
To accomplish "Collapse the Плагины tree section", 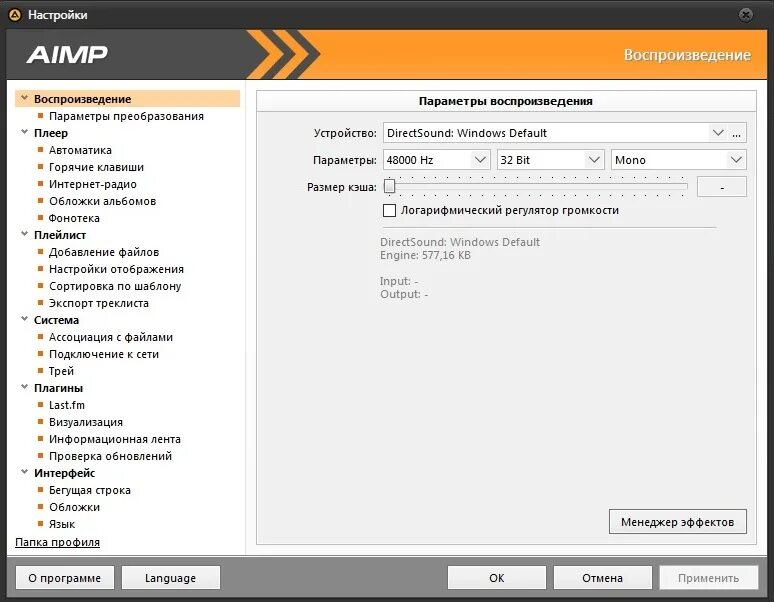I will (x=24, y=387).
